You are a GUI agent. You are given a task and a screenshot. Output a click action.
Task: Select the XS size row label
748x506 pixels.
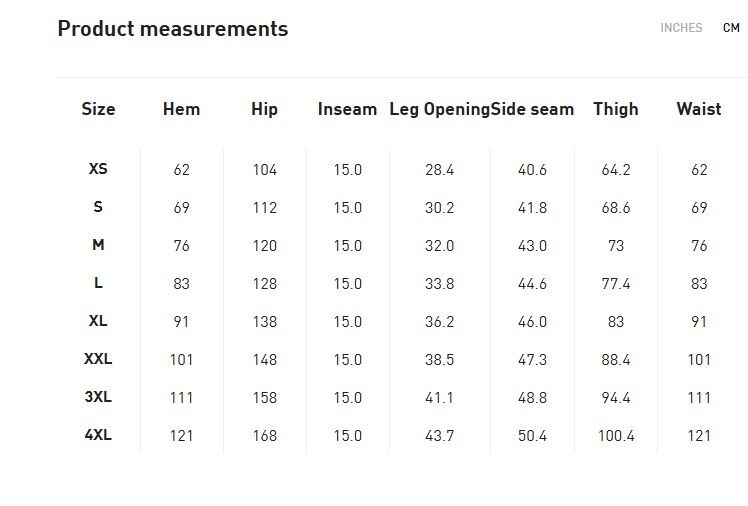pos(98,169)
